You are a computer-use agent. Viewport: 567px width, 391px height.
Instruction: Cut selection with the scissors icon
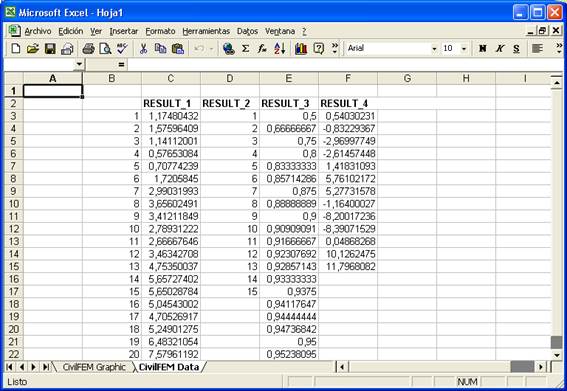click(x=143, y=48)
